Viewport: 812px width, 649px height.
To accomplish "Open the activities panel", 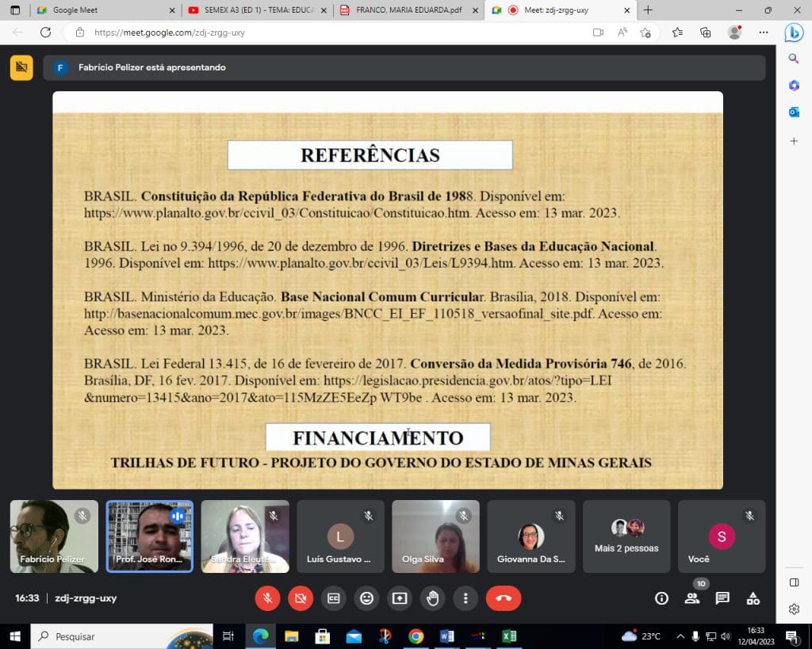I will [753, 598].
